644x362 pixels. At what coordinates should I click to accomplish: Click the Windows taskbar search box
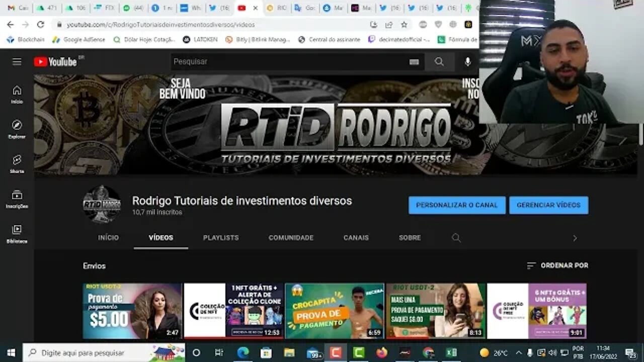104,352
